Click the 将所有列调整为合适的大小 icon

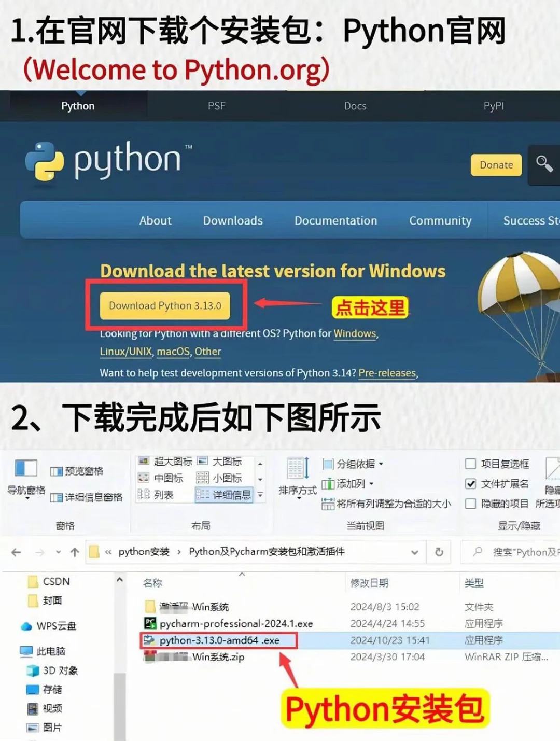click(x=328, y=503)
